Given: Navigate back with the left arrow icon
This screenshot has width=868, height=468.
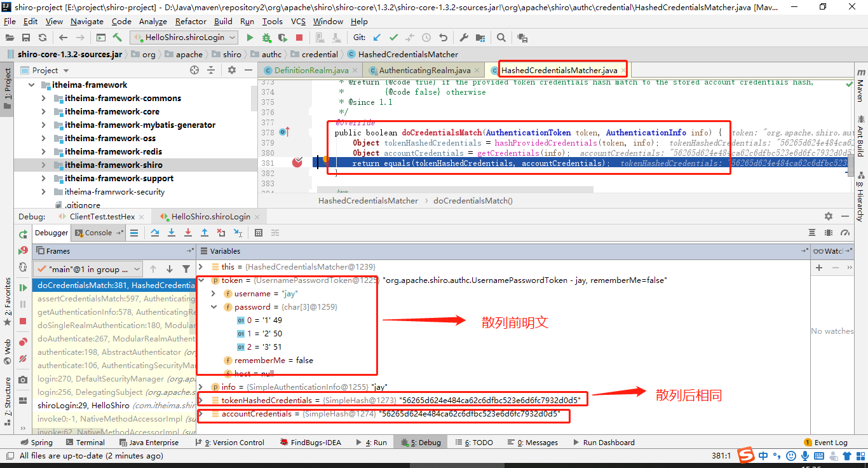Looking at the screenshot, I should coord(63,38).
